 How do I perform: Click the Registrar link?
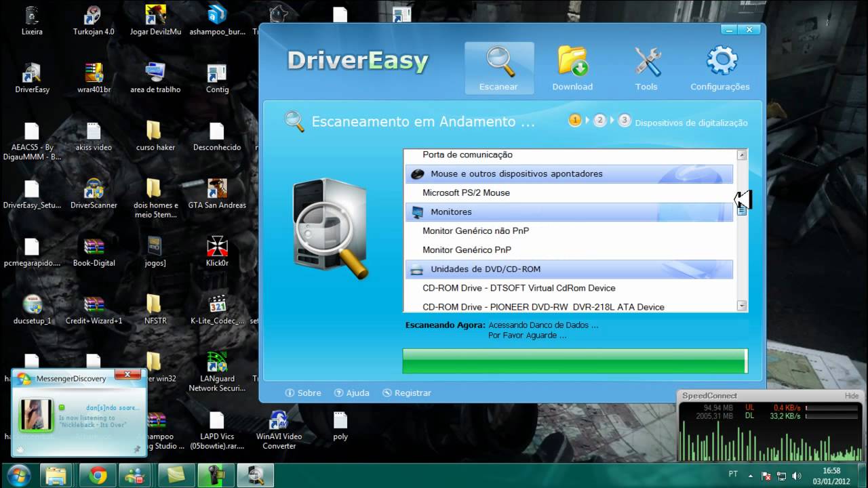point(407,392)
